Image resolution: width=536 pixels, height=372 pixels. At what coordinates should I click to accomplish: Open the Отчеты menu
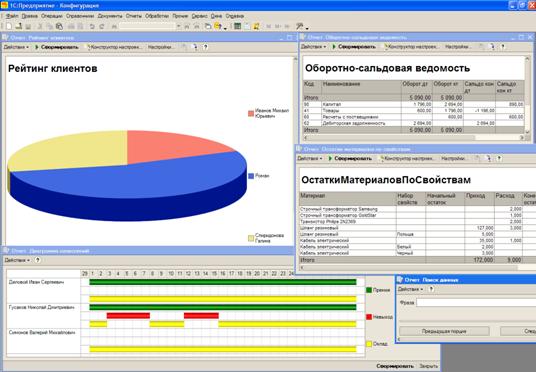coord(133,16)
